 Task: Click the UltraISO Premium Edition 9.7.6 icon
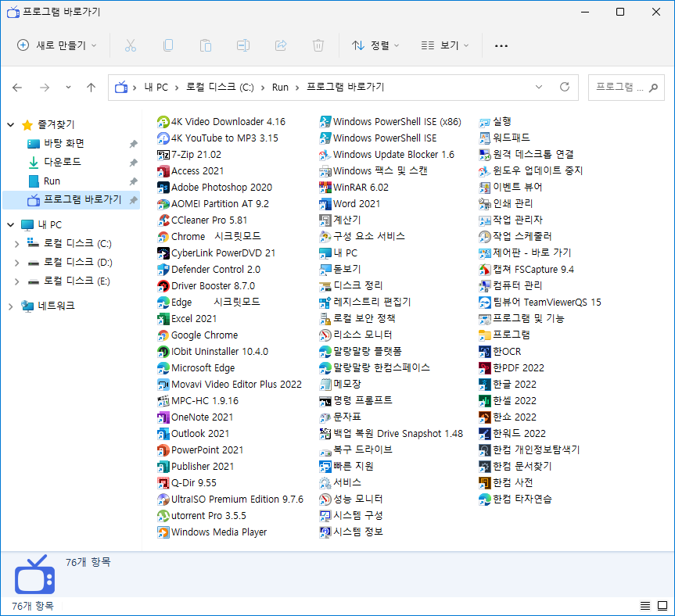pyautogui.click(x=163, y=500)
